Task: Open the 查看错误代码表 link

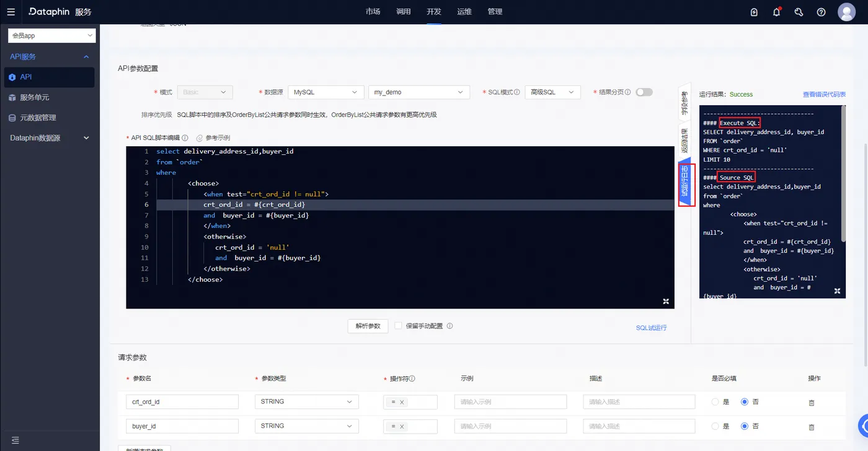Action: [824, 94]
